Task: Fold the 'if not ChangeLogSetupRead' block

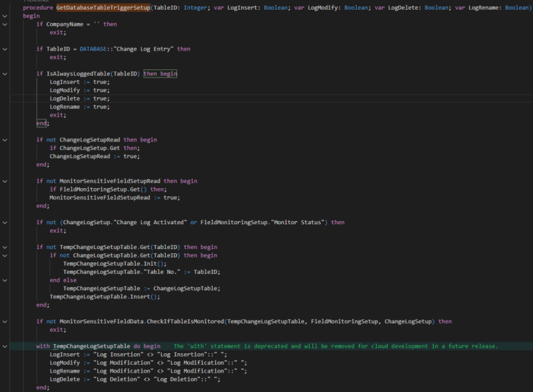Action: click(x=6, y=139)
